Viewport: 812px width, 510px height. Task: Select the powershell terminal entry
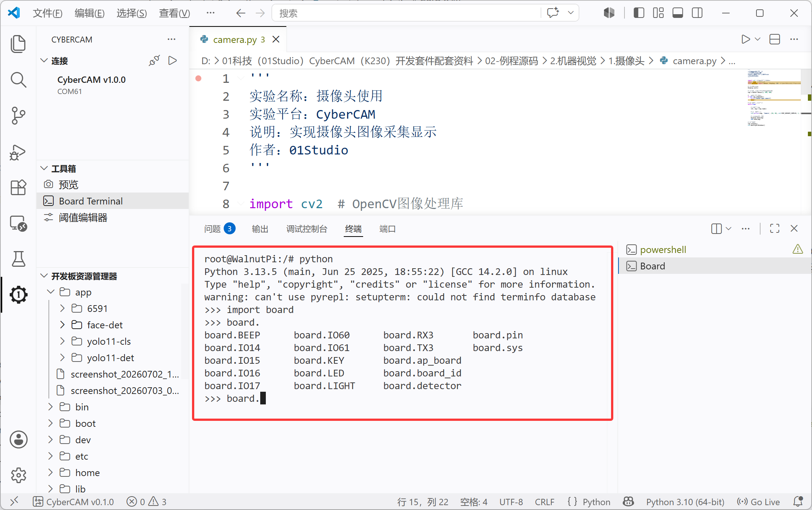663,250
